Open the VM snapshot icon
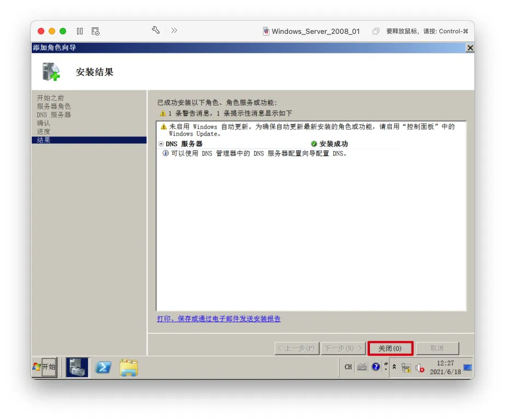505x420 pixels. (95, 31)
